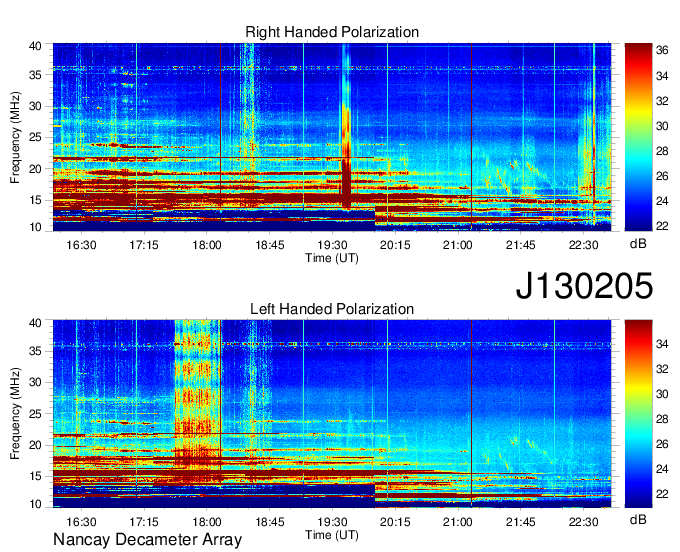This screenshot has width=680, height=552.
Task: Click Time (UT) label under Right Handed plot
Action: (332, 258)
